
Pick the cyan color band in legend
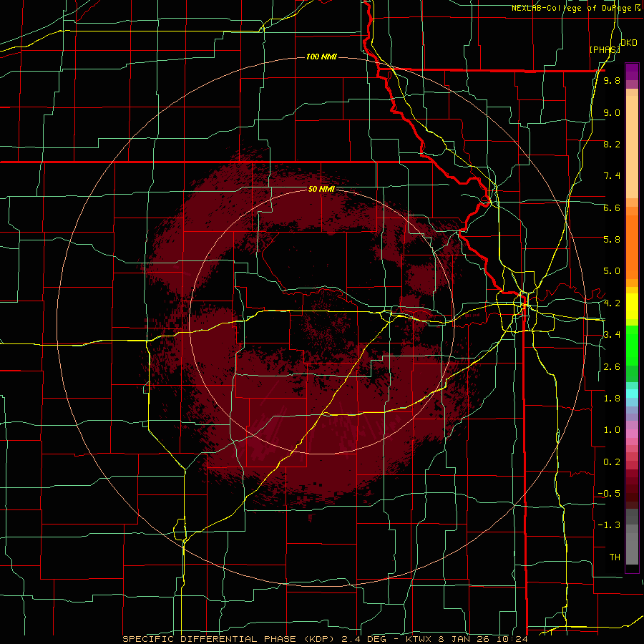(632, 394)
